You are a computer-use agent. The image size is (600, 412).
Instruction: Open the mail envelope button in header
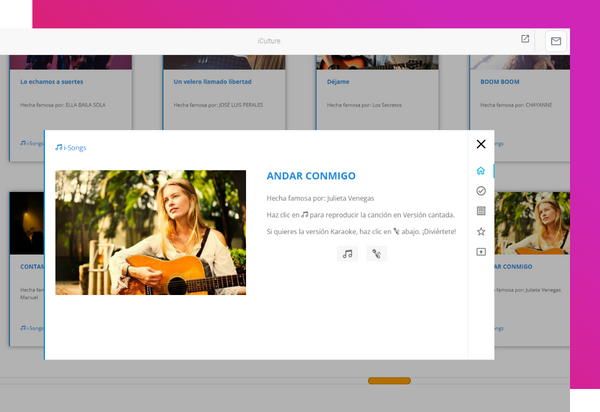pos(556,41)
